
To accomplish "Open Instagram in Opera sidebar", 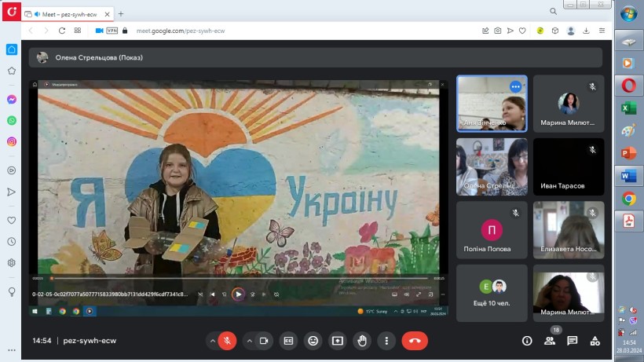I will (x=12, y=141).
